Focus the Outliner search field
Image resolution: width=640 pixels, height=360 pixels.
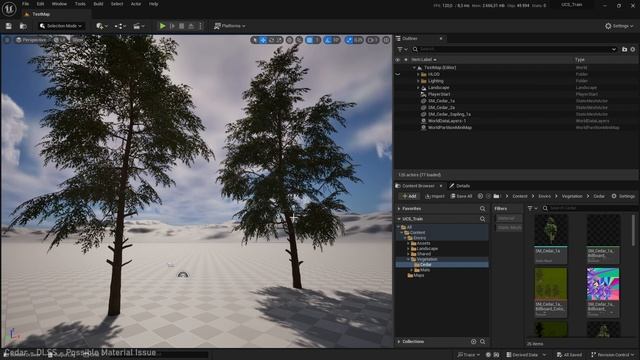click(x=514, y=49)
